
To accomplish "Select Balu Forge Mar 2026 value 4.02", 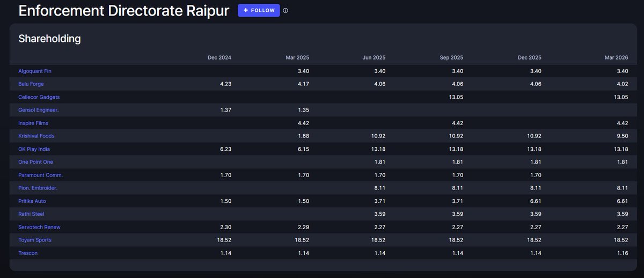I will [x=623, y=84].
